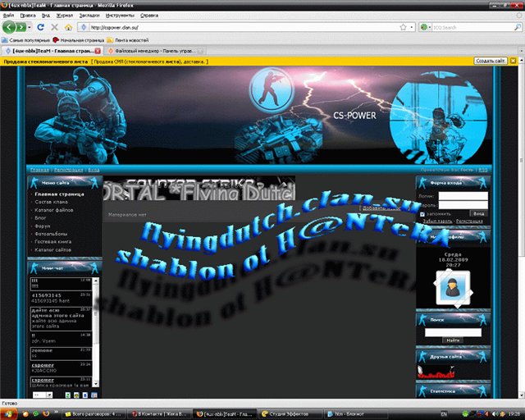Dismiss the yellow ad bar with X
This screenshot has width=525, height=420.
tap(513, 61)
